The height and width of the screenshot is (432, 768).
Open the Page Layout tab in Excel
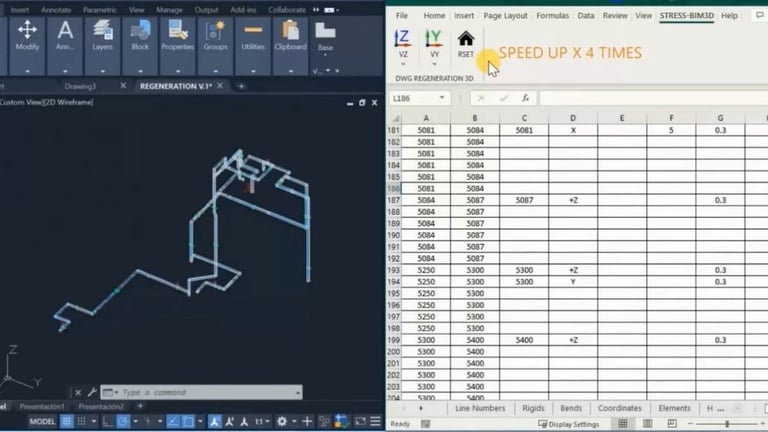click(505, 16)
